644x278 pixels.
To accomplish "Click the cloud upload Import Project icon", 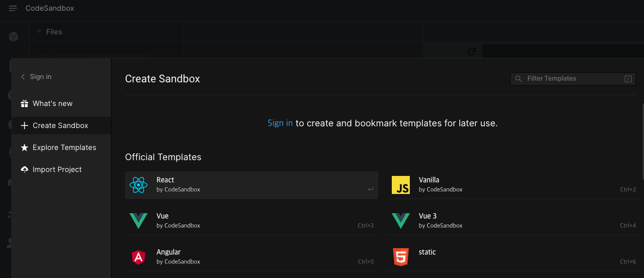I will pos(25,169).
